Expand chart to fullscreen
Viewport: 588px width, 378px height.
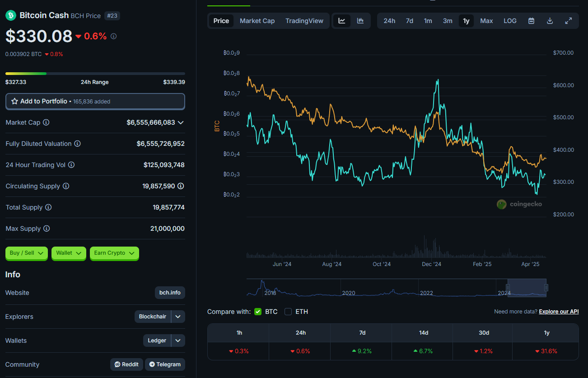[x=569, y=21]
